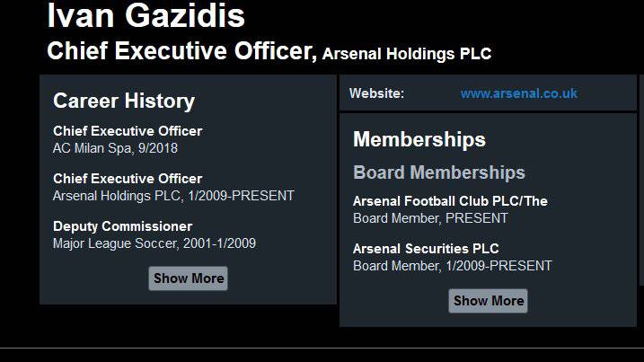644x362 pixels.
Task: Click the Deputy Commissioner career title
Action: (x=122, y=226)
